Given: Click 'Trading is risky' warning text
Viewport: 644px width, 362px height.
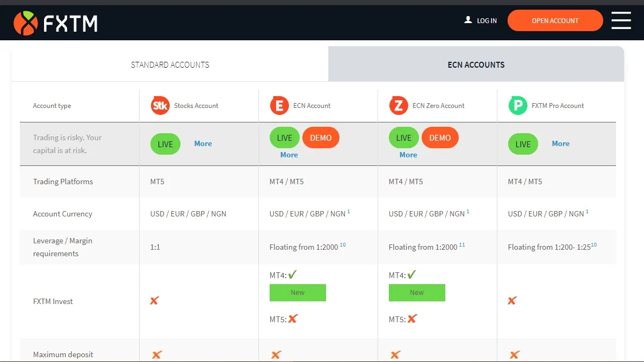Looking at the screenshot, I should click(67, 144).
